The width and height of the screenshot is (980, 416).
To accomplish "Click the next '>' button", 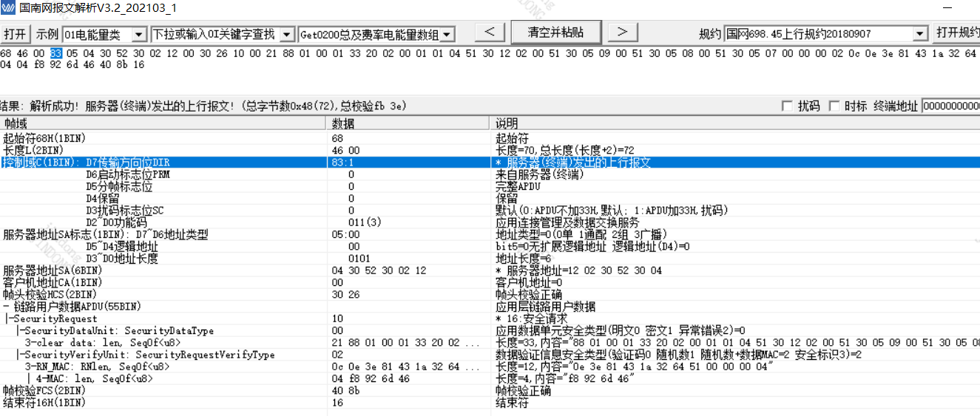I will pyautogui.click(x=622, y=33).
